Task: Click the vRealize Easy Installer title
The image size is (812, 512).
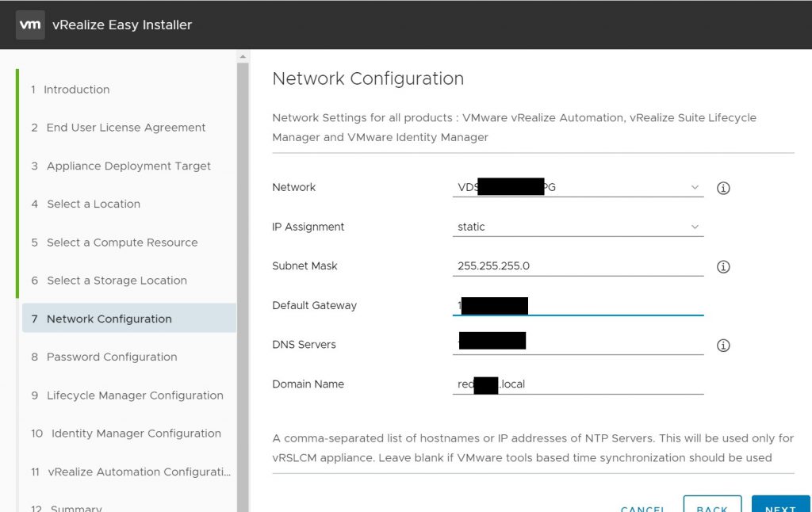Action: 122,25
